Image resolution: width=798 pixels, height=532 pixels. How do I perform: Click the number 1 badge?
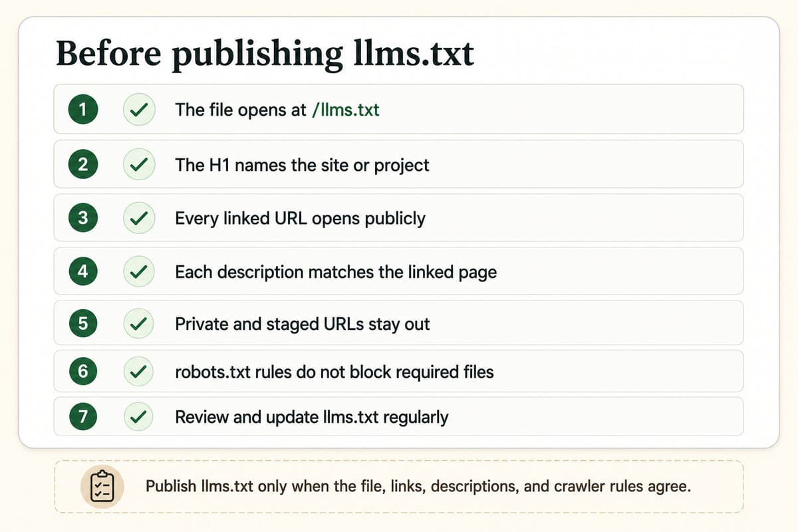click(82, 110)
